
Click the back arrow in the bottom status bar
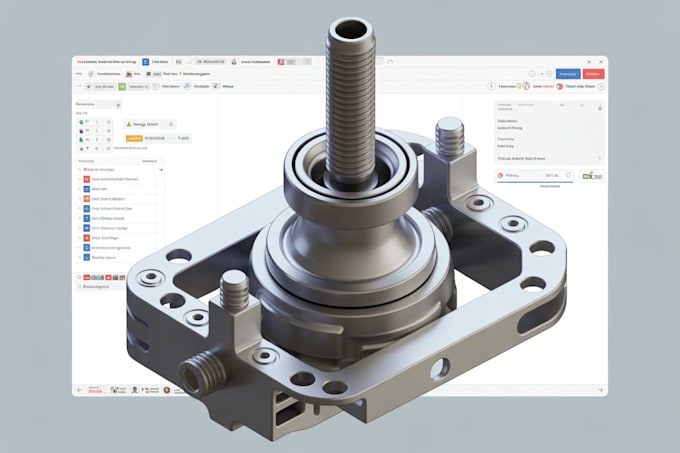tap(79, 390)
